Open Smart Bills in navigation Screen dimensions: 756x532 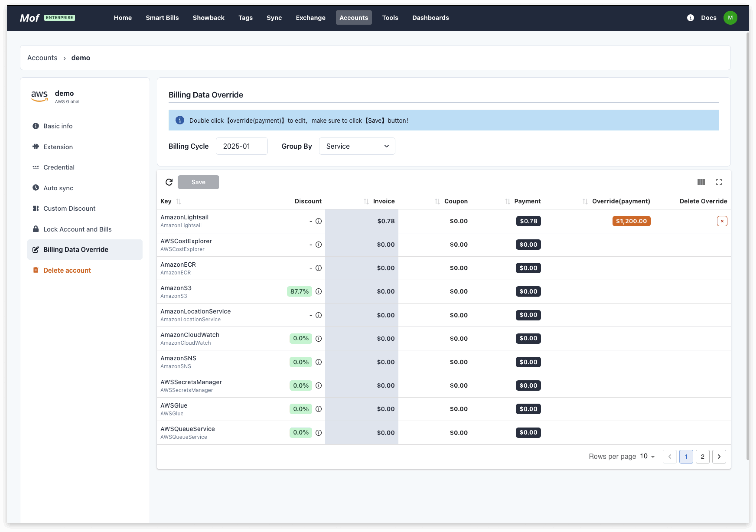coord(162,18)
